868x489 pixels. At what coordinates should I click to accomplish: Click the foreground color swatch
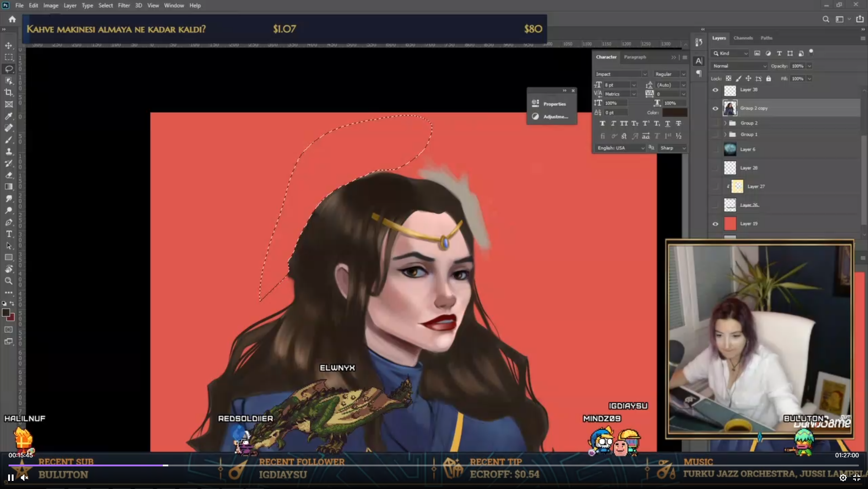point(6,312)
